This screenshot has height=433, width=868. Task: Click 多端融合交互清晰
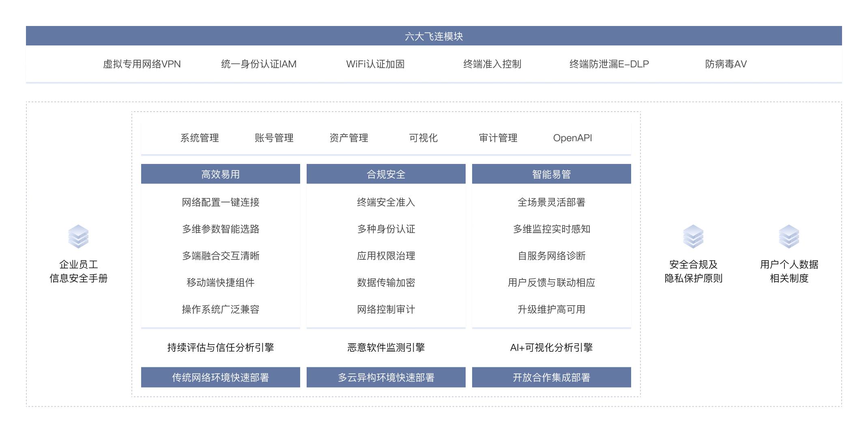(x=221, y=256)
